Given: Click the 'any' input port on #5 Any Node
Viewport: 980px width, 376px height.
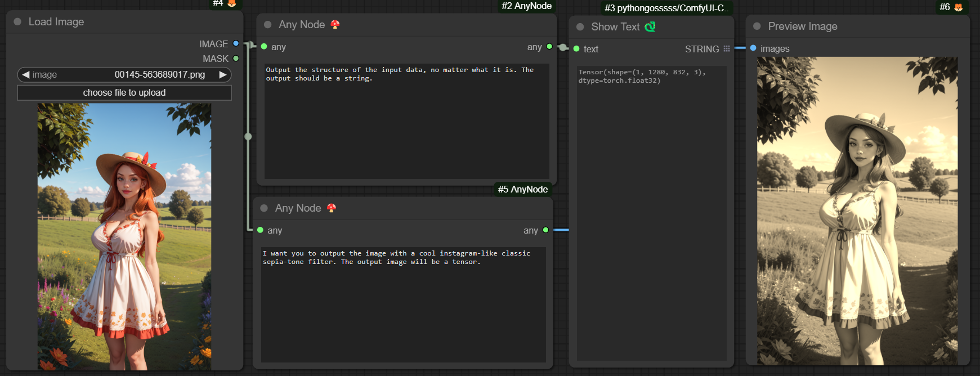Looking at the screenshot, I should coord(260,230).
